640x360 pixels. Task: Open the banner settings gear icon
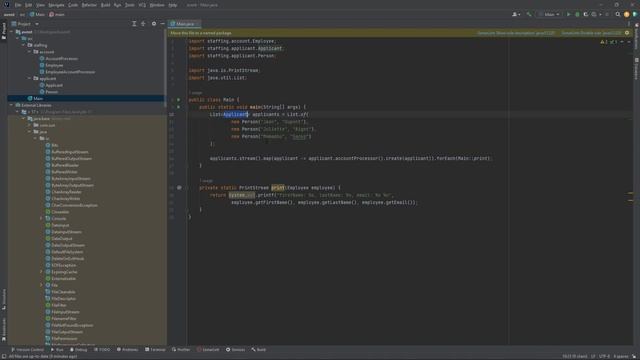tap(627, 33)
